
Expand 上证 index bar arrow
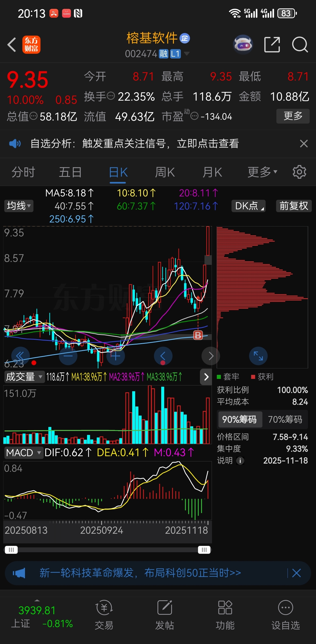click(37, 600)
